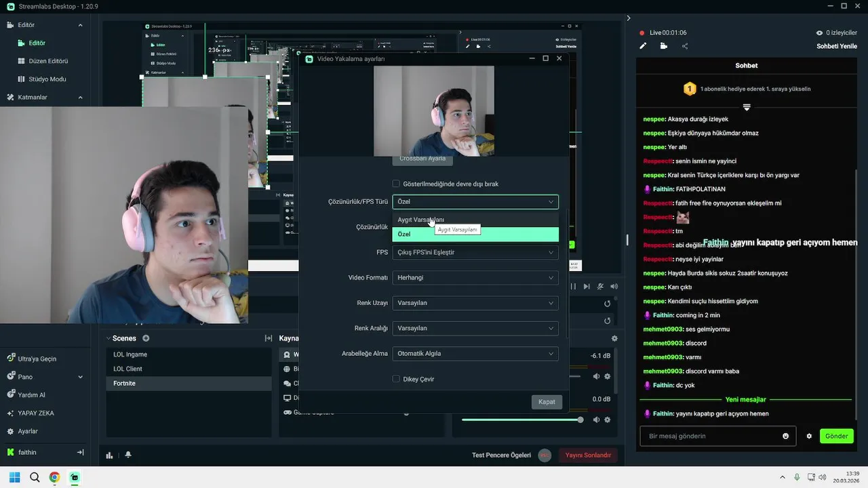
Task: Open the Renk Uzayı dropdown
Action: coord(475,303)
